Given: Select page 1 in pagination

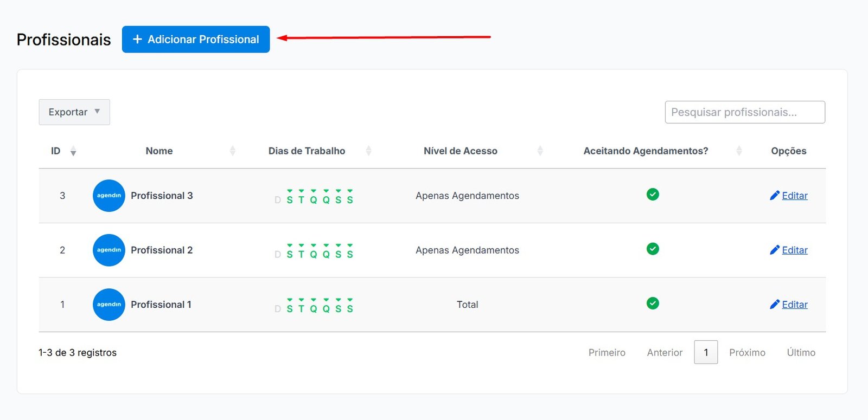Looking at the screenshot, I should point(706,352).
